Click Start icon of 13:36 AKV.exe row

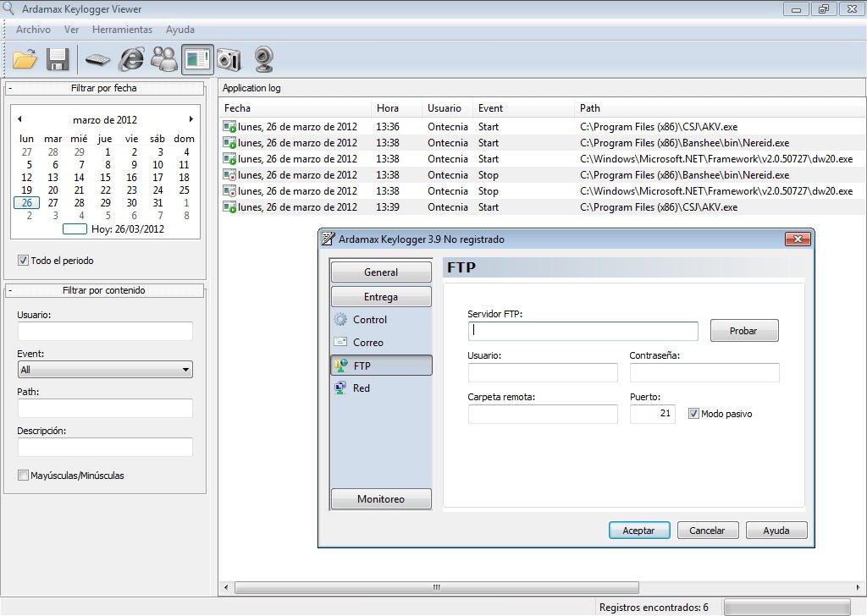click(x=229, y=127)
